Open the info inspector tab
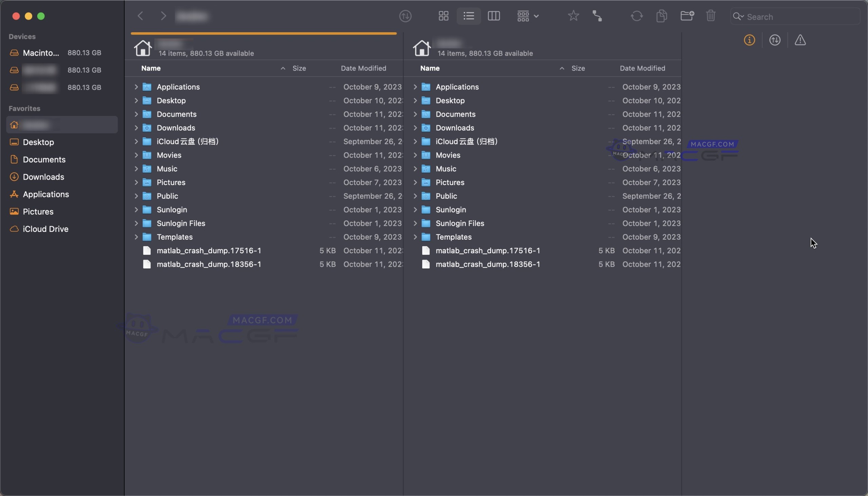This screenshot has height=496, width=868. (749, 40)
